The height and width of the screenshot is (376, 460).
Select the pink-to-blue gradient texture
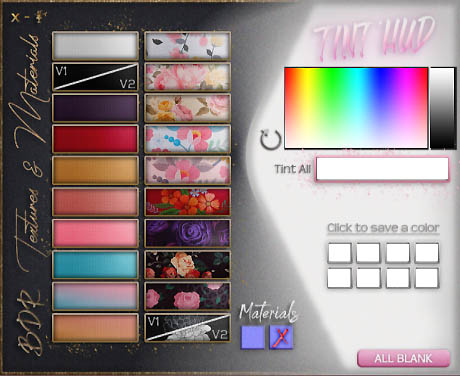[95, 296]
